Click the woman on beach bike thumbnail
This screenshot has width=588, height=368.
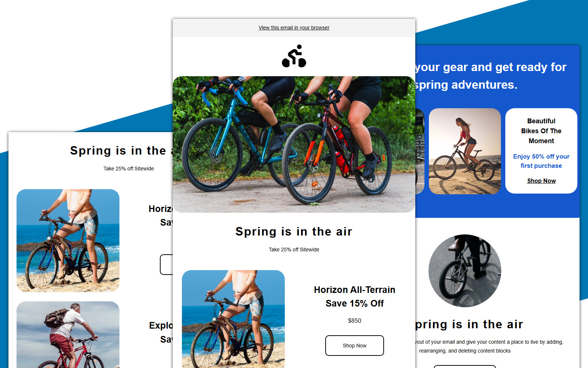[x=68, y=241]
